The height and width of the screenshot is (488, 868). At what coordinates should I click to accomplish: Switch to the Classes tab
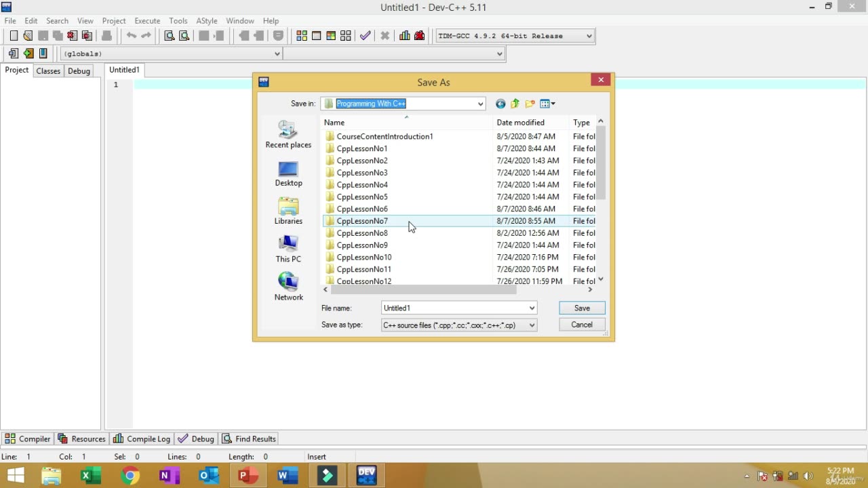point(48,70)
